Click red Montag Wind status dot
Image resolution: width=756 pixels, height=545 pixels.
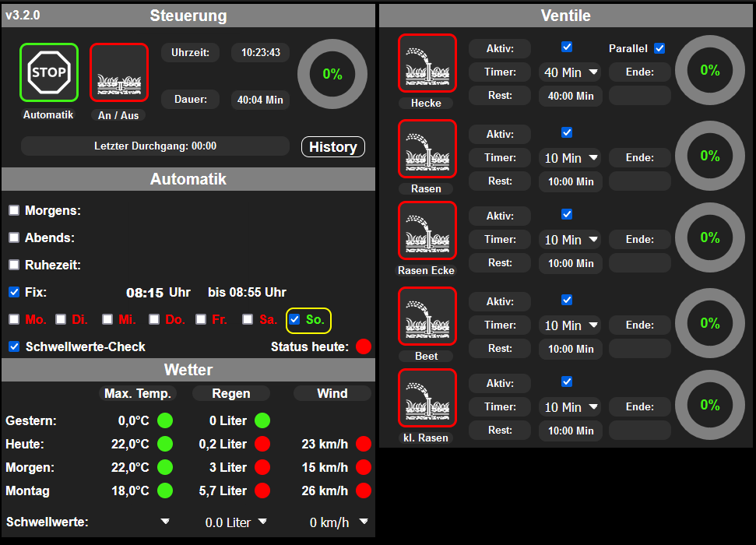364,490
